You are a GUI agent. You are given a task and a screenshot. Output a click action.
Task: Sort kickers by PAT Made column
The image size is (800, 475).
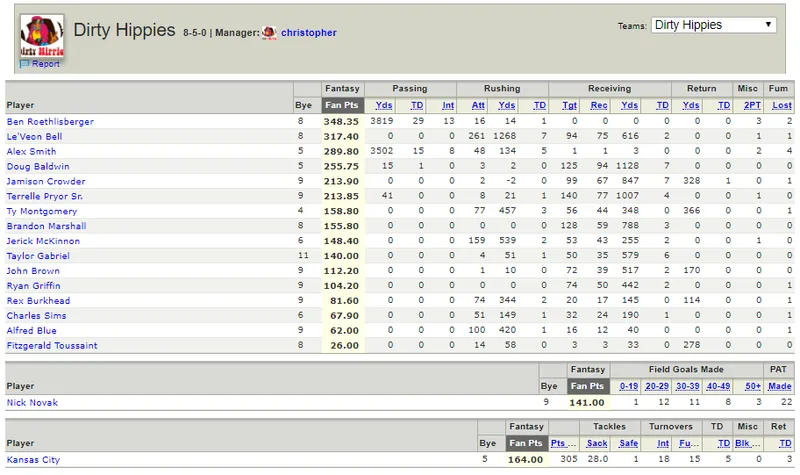[x=780, y=386]
